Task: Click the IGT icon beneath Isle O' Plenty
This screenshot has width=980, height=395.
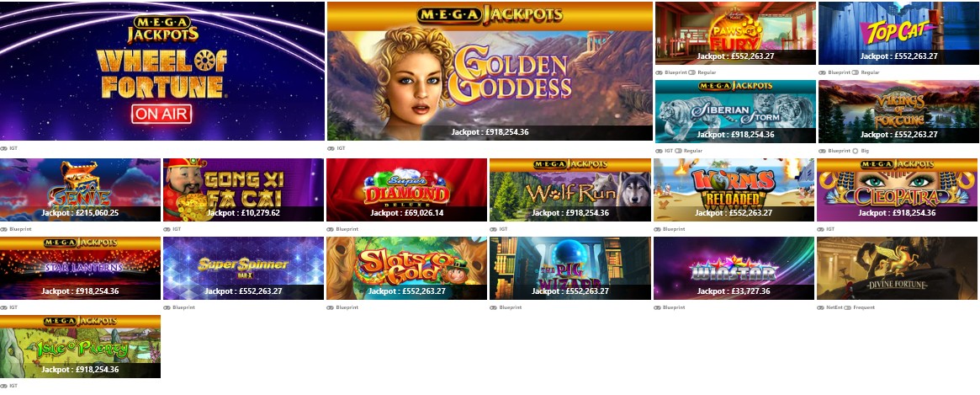Action: point(3,386)
